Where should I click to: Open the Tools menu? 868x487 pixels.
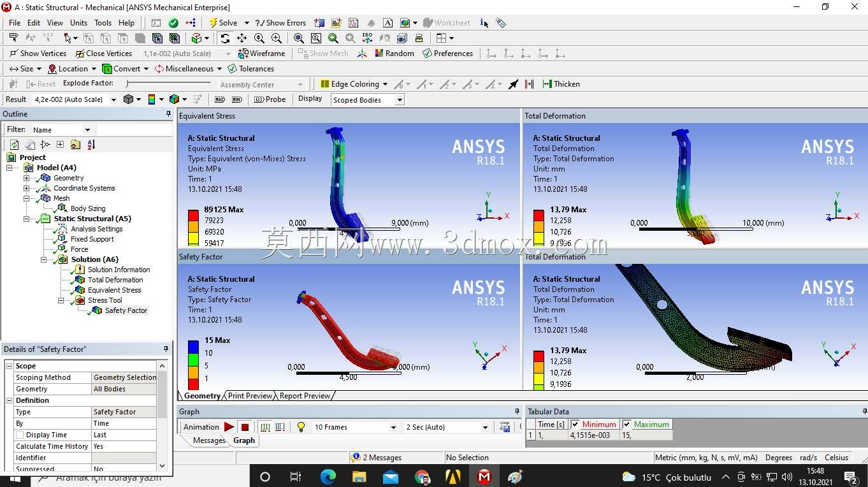pos(103,23)
